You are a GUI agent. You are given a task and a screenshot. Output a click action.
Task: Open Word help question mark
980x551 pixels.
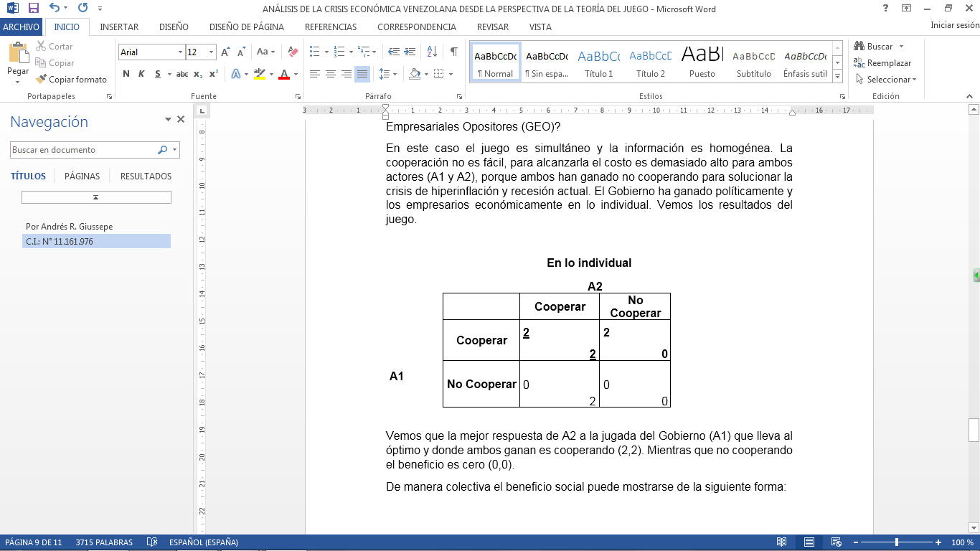pyautogui.click(x=885, y=9)
